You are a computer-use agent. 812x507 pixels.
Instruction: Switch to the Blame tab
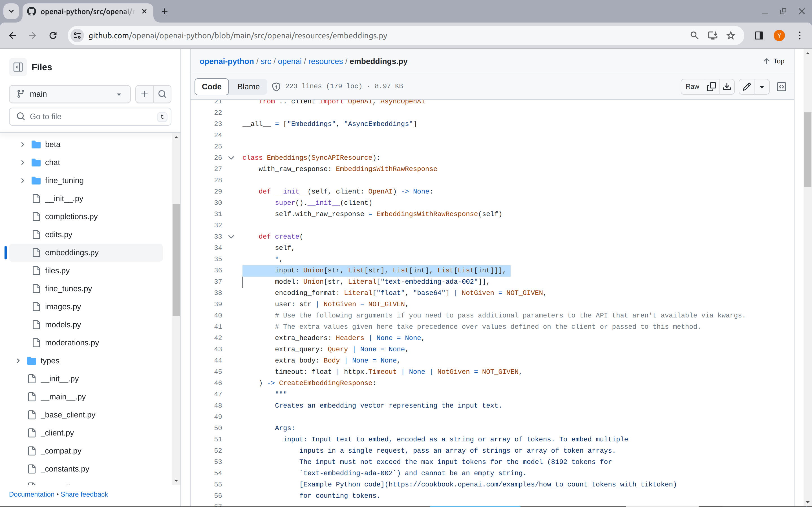[248, 87]
